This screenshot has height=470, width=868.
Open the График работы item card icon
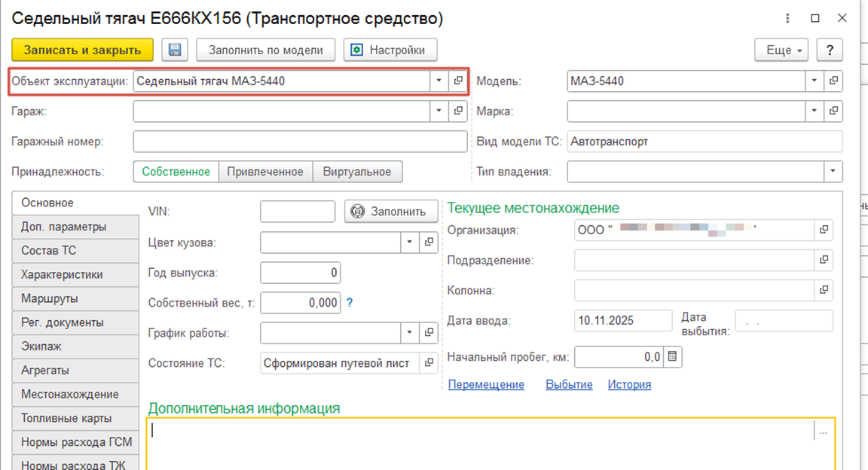(x=429, y=333)
